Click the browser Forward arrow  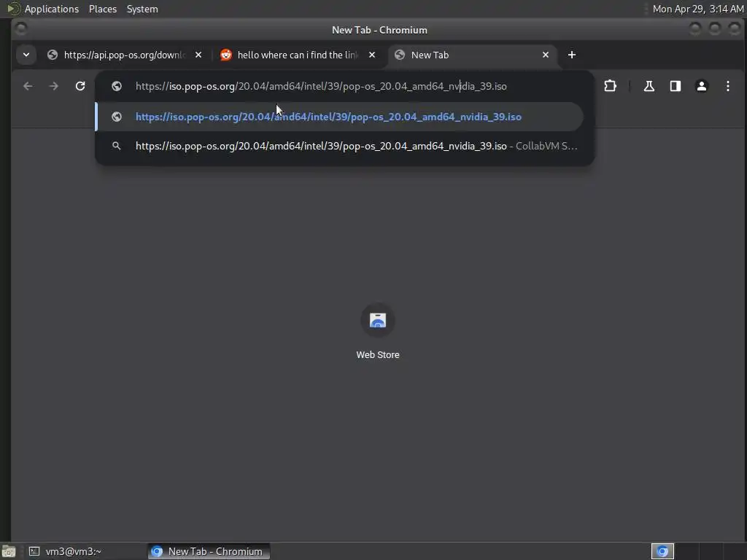[54, 86]
